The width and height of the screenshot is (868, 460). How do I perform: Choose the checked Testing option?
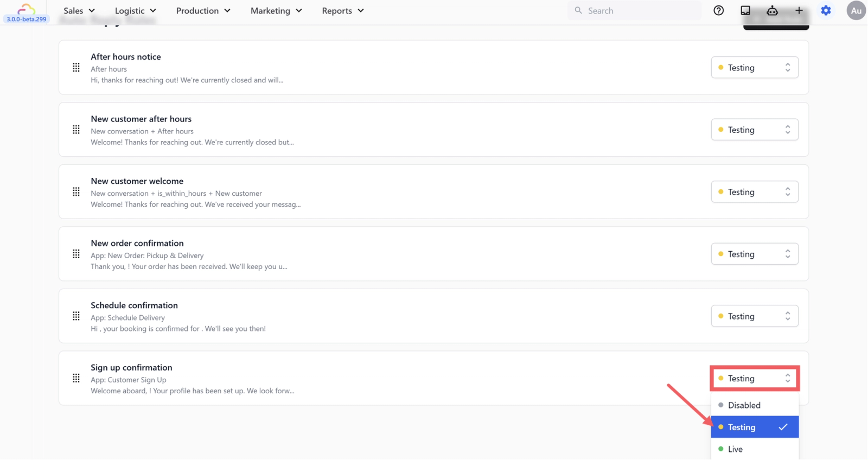[755, 427]
